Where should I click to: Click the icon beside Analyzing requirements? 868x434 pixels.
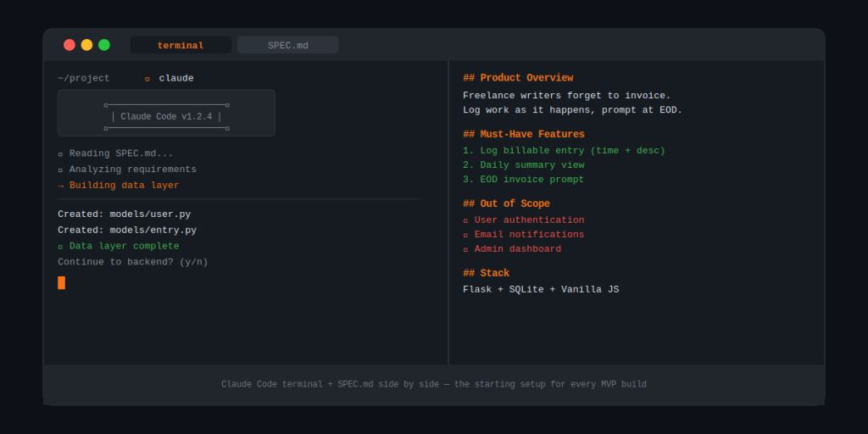(x=60, y=170)
